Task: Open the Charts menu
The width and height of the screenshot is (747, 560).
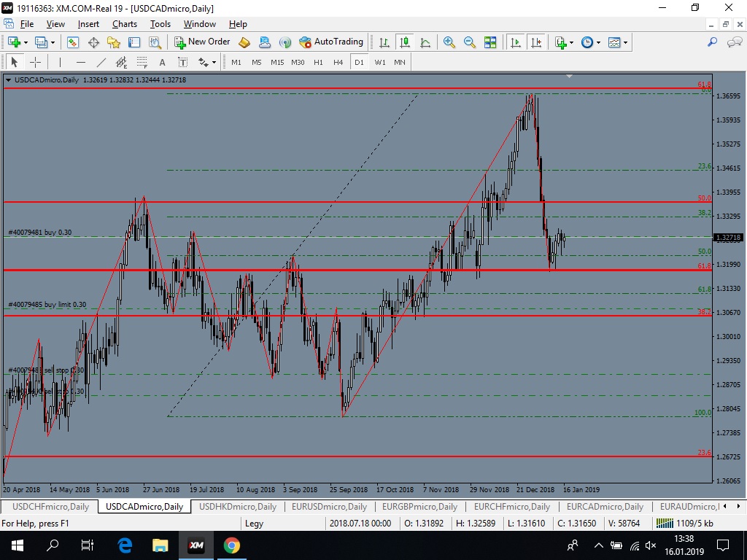Action: click(x=124, y=24)
